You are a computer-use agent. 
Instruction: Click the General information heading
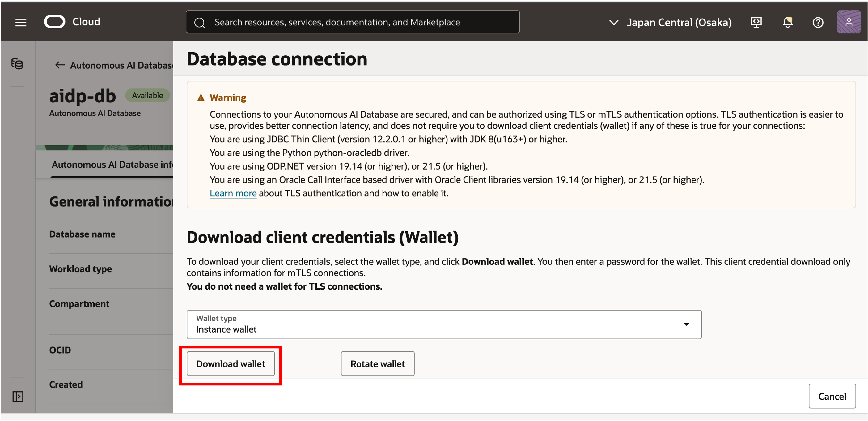coord(111,202)
